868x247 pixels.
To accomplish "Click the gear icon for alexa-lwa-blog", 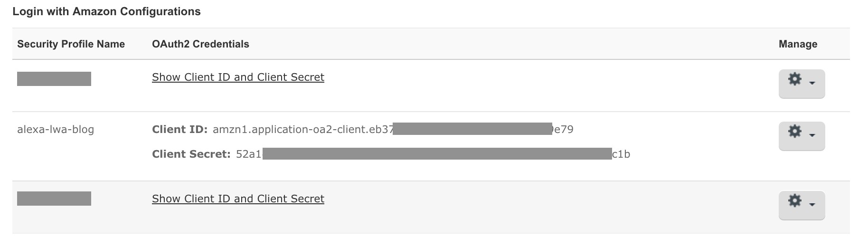I will tap(794, 132).
